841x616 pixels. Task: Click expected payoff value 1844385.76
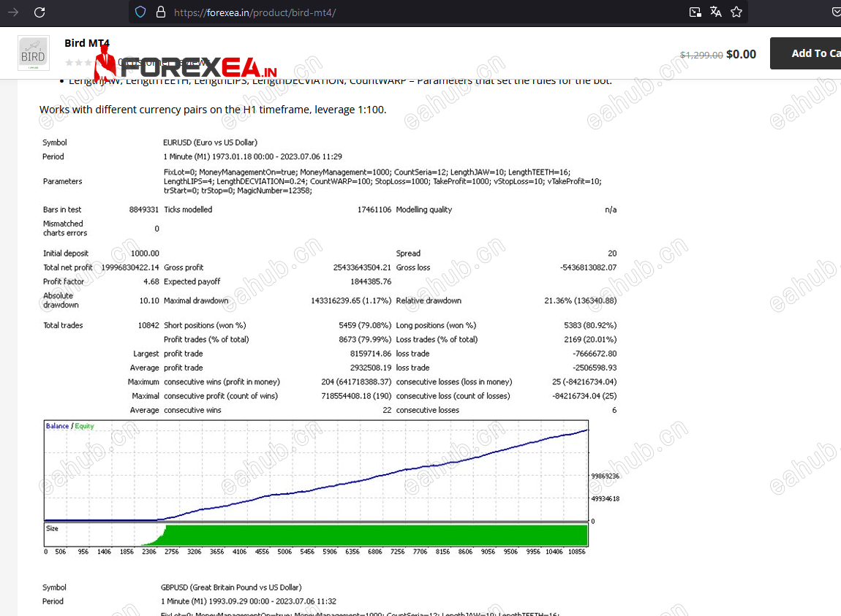pyautogui.click(x=371, y=281)
